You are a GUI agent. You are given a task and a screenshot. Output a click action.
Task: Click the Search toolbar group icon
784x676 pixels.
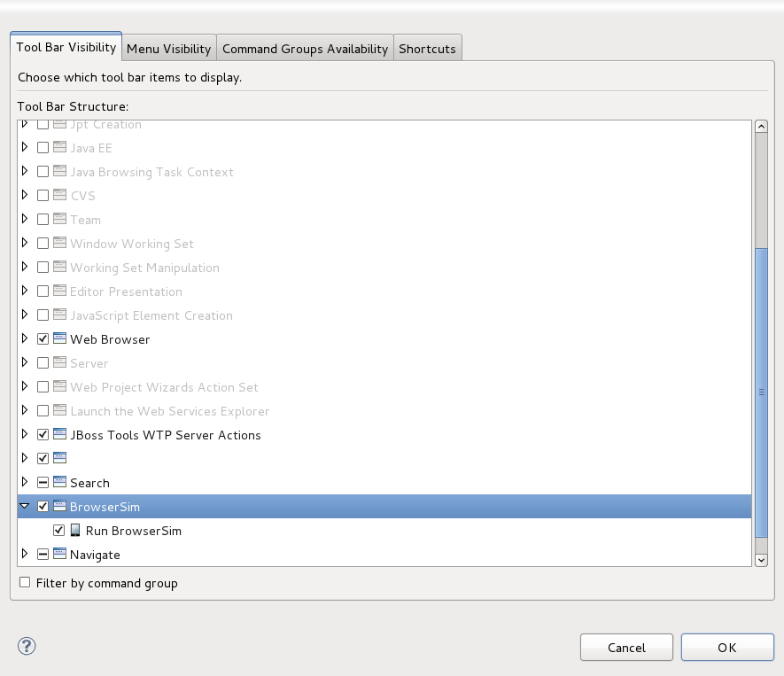[x=58, y=483]
